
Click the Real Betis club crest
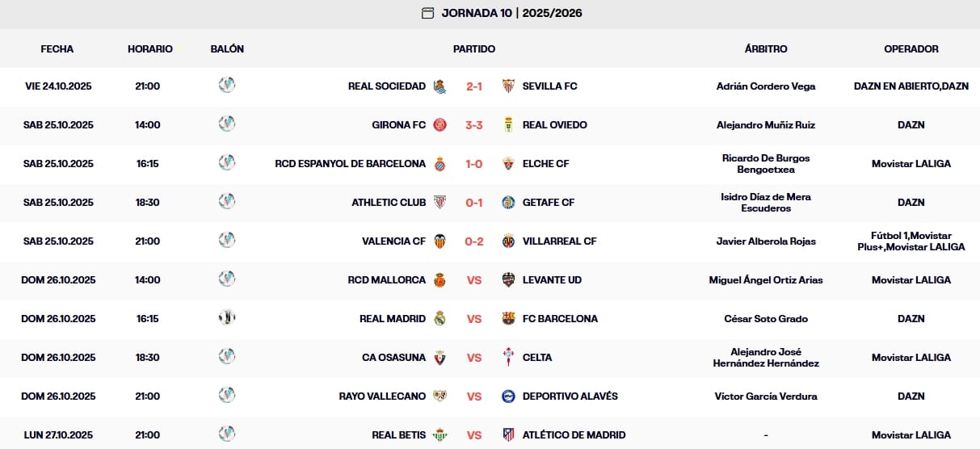(x=440, y=435)
